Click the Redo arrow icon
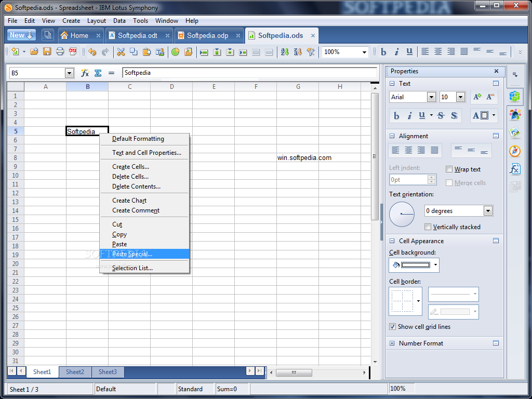This screenshot has width=532, height=399. click(105, 51)
